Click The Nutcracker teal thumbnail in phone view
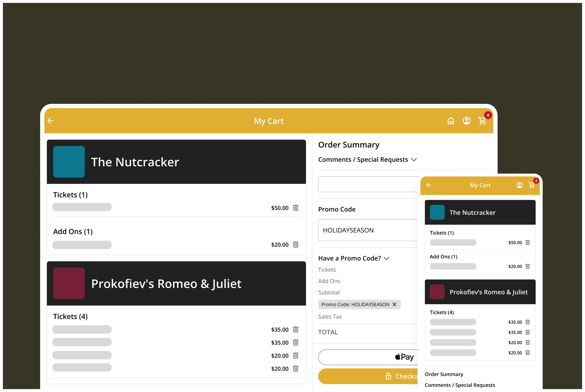Screen dimensions: 585x392 click(x=437, y=212)
